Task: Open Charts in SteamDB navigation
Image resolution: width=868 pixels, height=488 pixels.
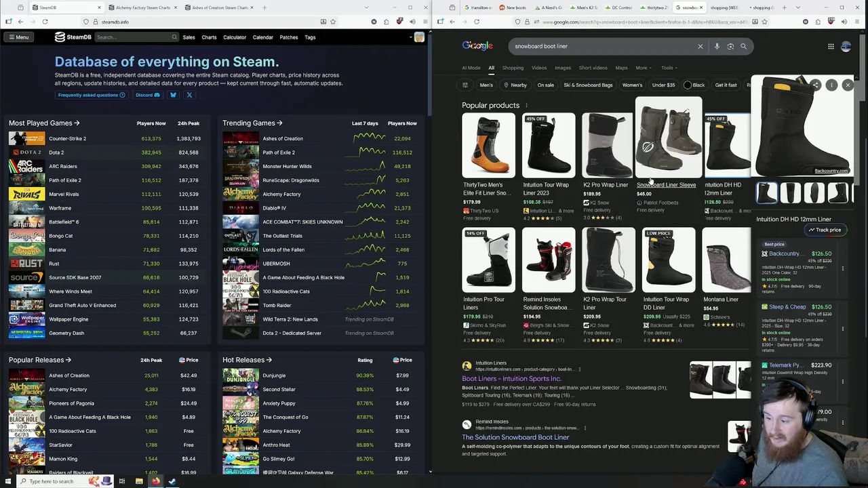Action: click(209, 37)
